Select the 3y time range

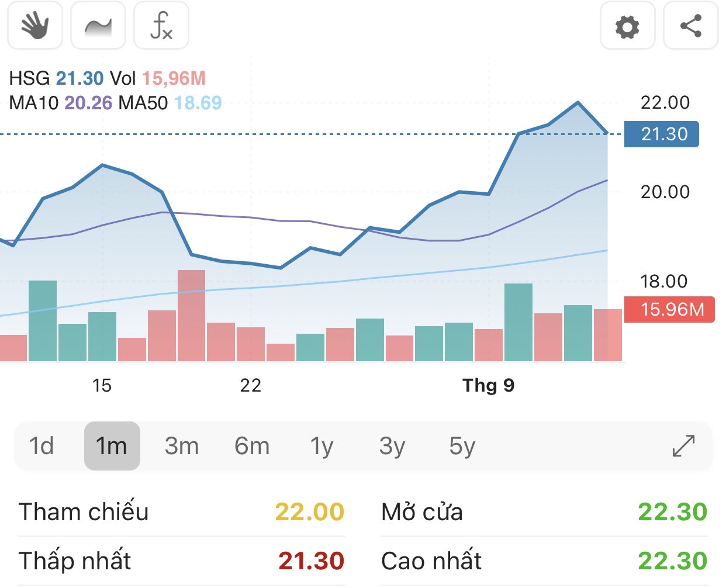pyautogui.click(x=392, y=446)
